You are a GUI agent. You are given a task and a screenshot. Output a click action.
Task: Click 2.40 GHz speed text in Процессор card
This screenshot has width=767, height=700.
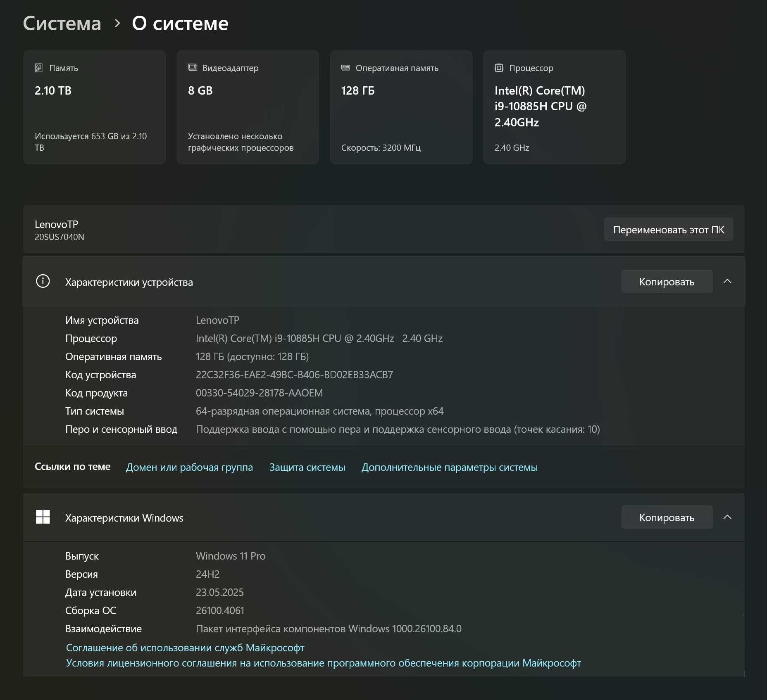click(512, 147)
